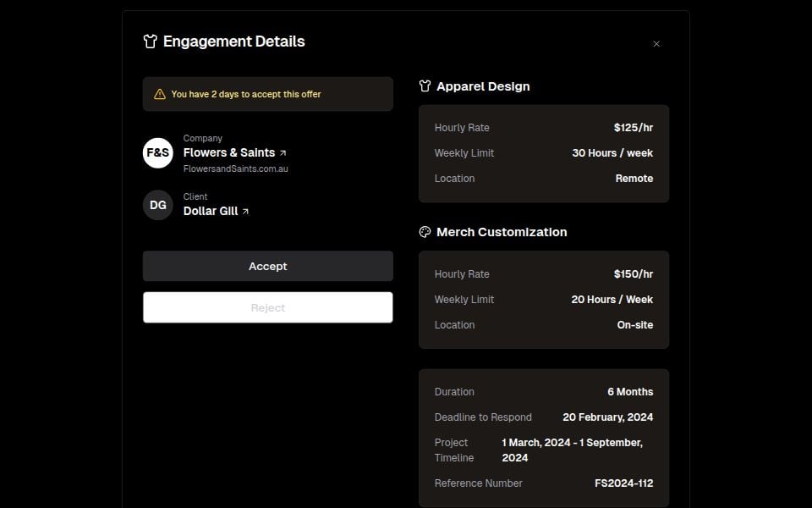Accept the engagement offer
The image size is (812, 508).
pos(267,266)
